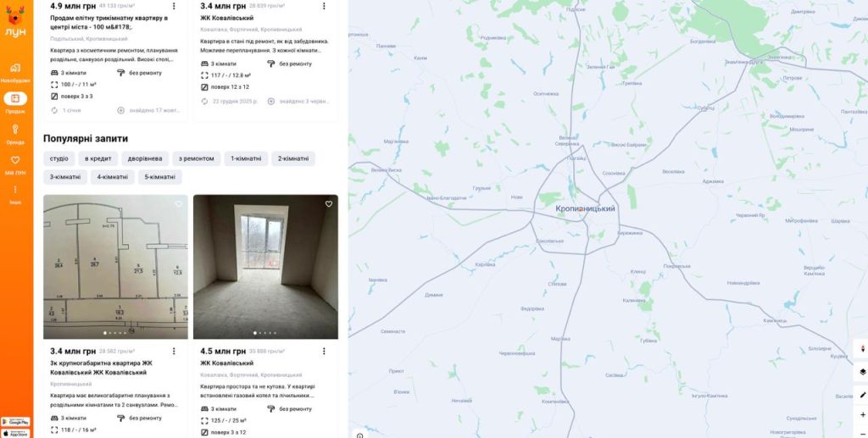Zoom in on the map
The height and width of the screenshot is (438, 868).
coord(862,415)
